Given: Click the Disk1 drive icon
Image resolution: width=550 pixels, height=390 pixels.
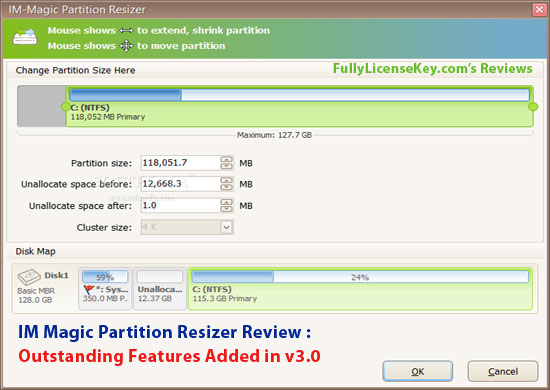Looking at the screenshot, I should point(29,277).
